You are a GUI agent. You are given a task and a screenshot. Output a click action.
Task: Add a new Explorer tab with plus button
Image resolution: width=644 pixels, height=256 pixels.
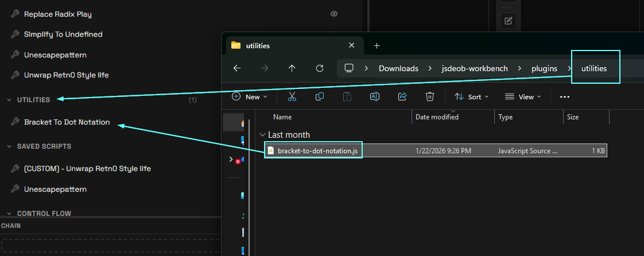[x=377, y=45]
